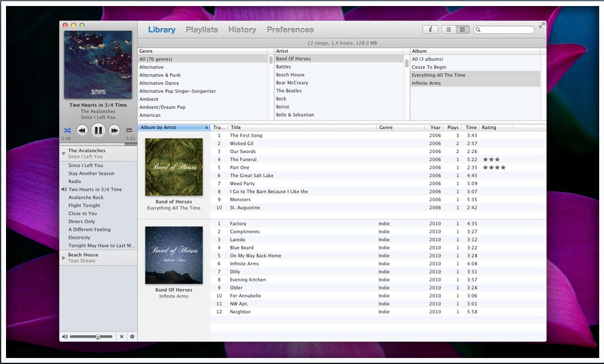This screenshot has height=364, width=604.
Task: Click the playing speaker icon beside Two Hearts
Action: click(x=64, y=189)
